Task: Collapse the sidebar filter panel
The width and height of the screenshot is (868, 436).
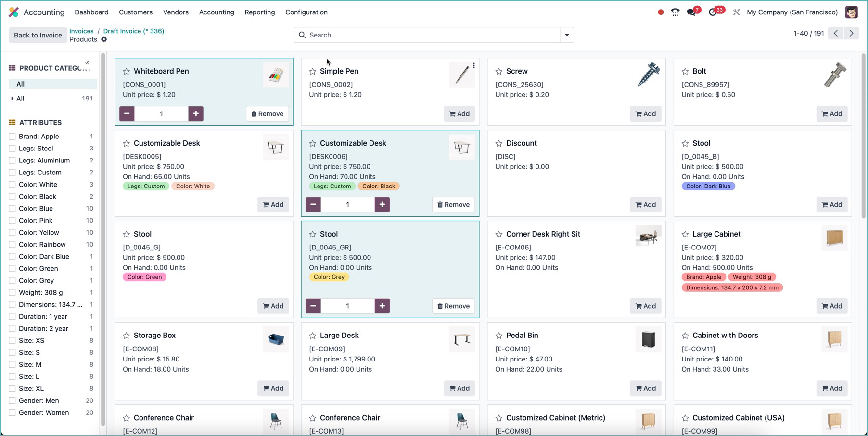Action: click(87, 62)
